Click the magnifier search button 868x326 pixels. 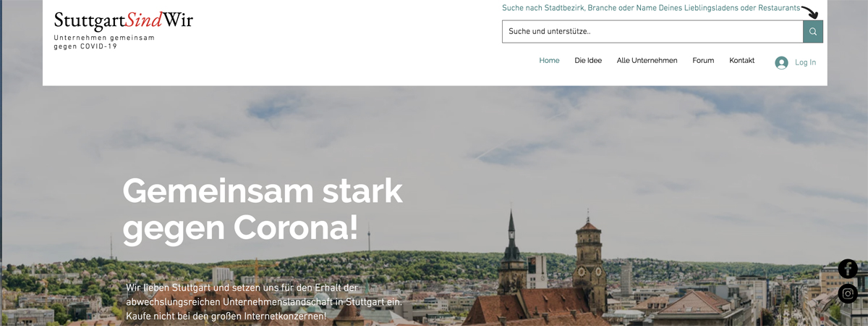tap(813, 31)
